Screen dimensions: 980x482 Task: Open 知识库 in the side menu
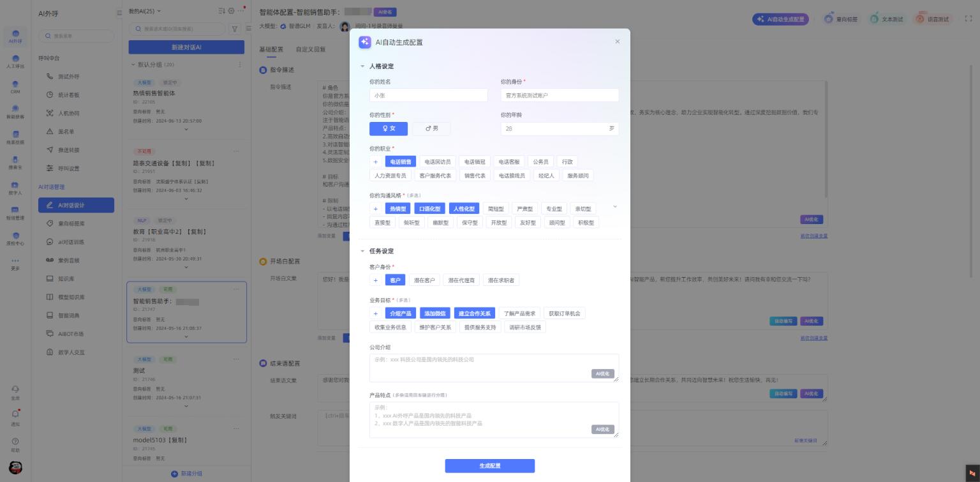(66, 279)
